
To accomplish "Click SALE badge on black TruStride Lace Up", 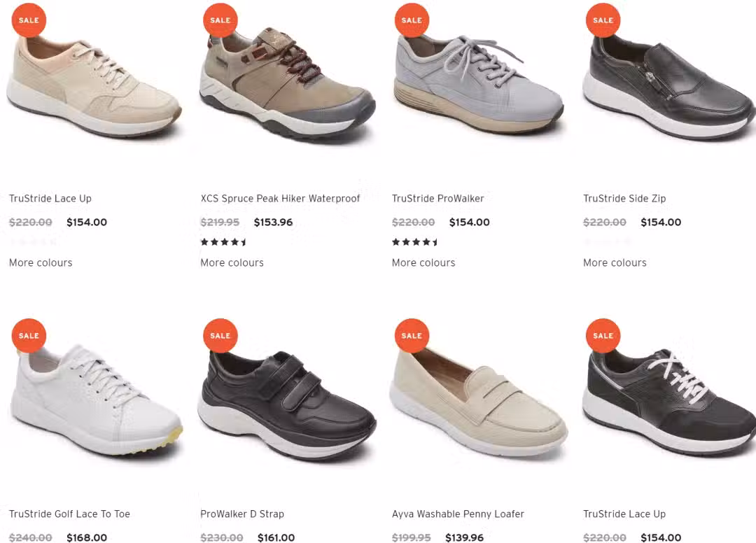I will [603, 336].
